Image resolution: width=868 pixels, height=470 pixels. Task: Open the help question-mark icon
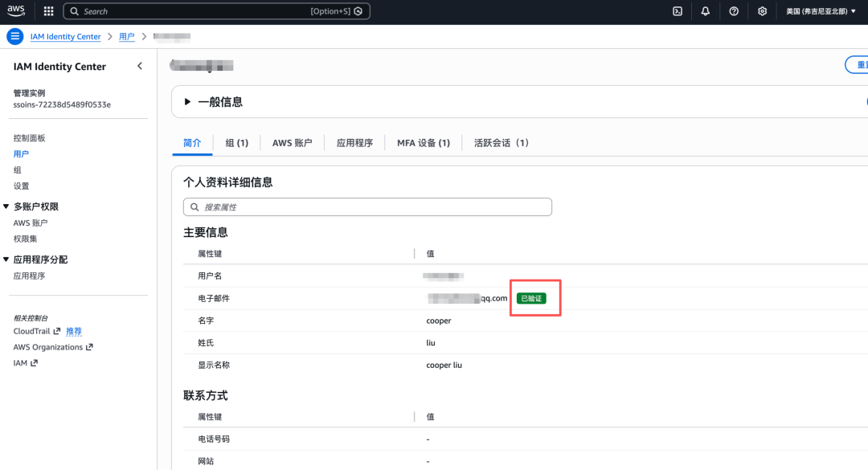coord(734,11)
